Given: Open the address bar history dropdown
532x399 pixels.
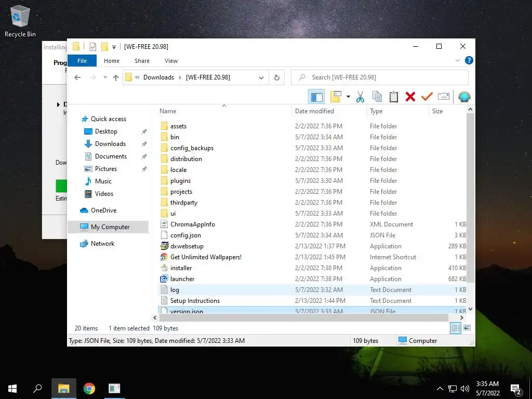Looking at the screenshot, I should click(261, 78).
